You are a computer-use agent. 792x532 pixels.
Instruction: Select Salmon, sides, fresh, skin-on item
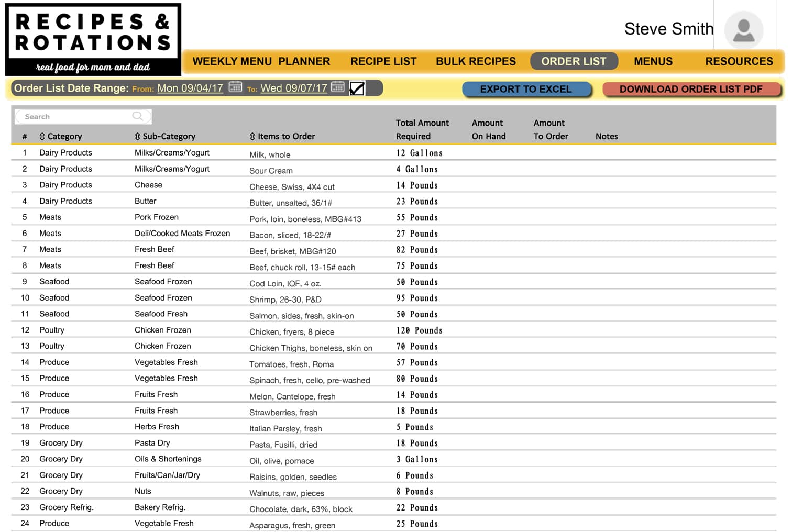(302, 316)
